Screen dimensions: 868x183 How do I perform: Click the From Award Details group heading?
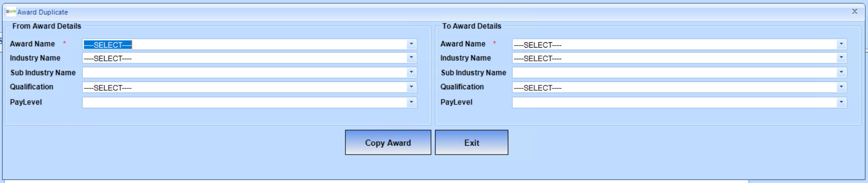tap(46, 26)
